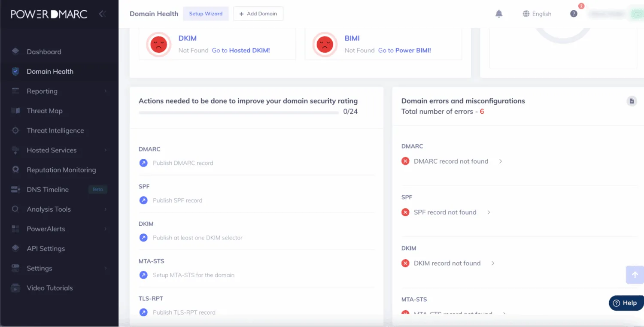This screenshot has height=327, width=644.
Task: Click the PowerDMARC logo
Action: pyautogui.click(x=49, y=14)
